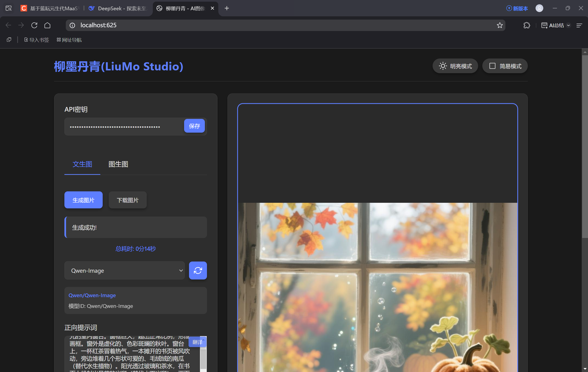This screenshot has width=588, height=372.
Task: Restore down the browser window
Action: point(568,8)
